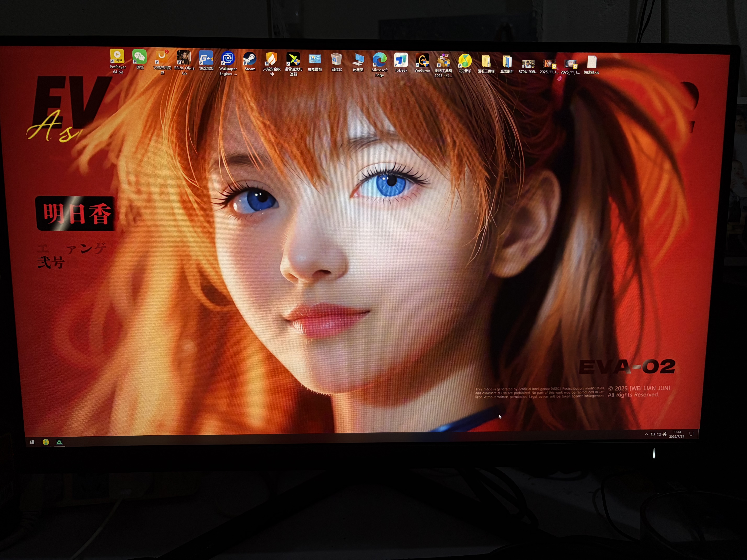Open the Windows Start menu
The height and width of the screenshot is (560, 747).
pyautogui.click(x=32, y=442)
